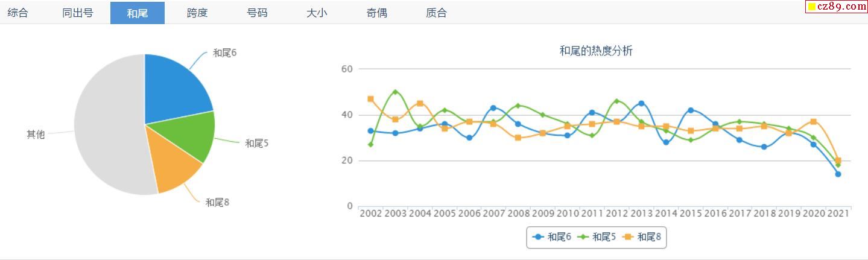
Task: Open the 综合 tab
Action: [x=17, y=13]
